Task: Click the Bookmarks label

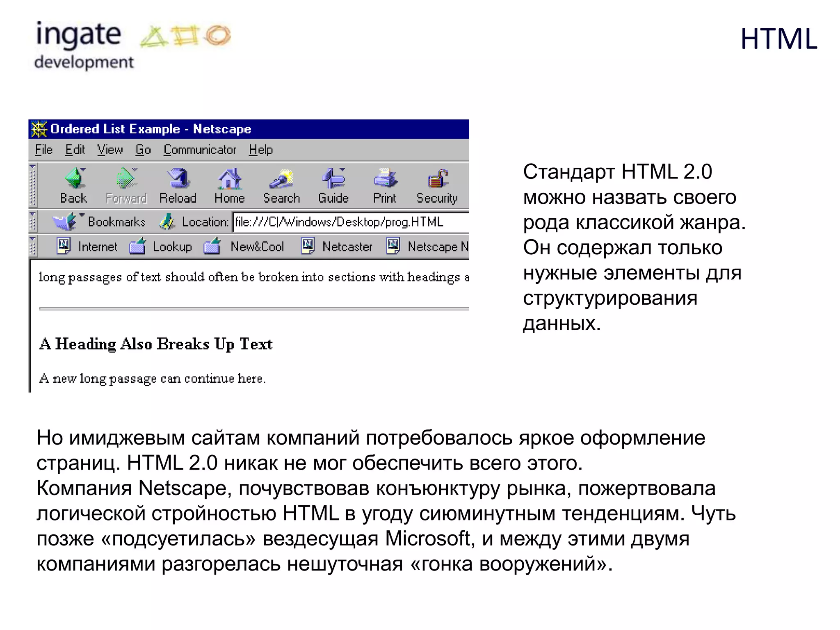Action: tap(116, 222)
